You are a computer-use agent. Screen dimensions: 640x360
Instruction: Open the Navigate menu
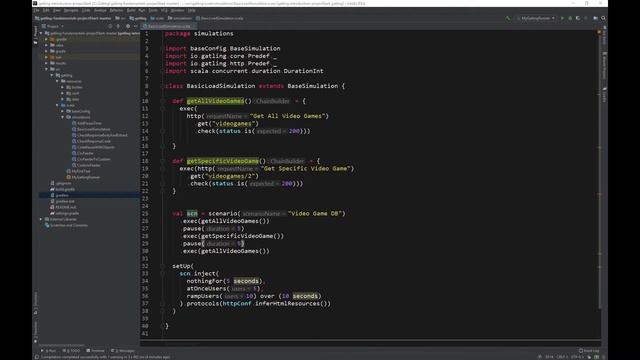(x=71, y=10)
